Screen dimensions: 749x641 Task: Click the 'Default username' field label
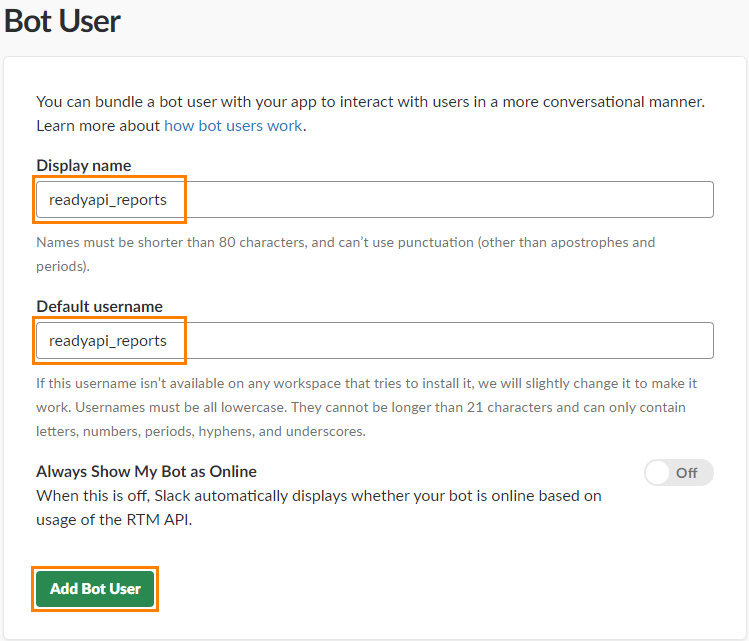point(99,306)
